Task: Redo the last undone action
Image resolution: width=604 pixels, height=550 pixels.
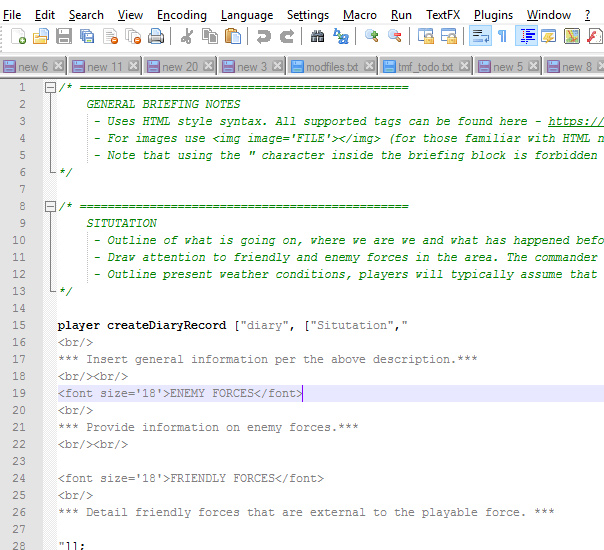Action: [x=287, y=36]
